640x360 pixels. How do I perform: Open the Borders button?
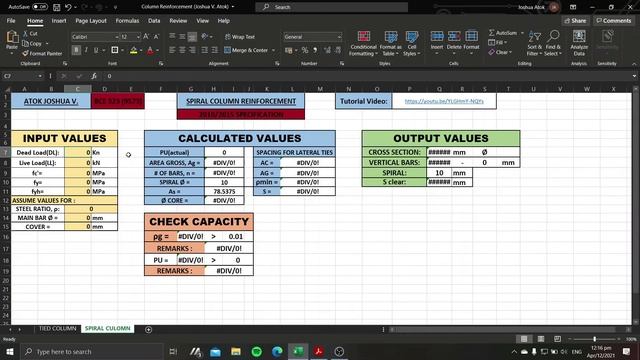tap(115, 50)
